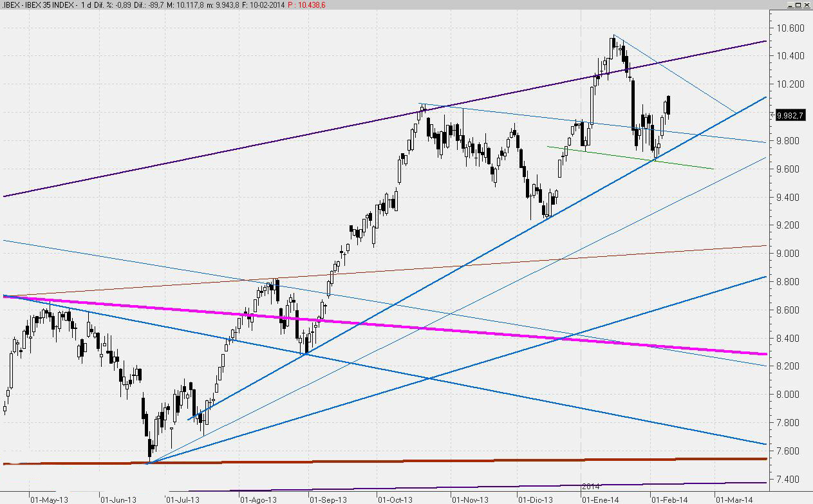Viewport: 813px width, 504px height.
Task: Click the 01-Ene-14 date axis label
Action: point(599,499)
